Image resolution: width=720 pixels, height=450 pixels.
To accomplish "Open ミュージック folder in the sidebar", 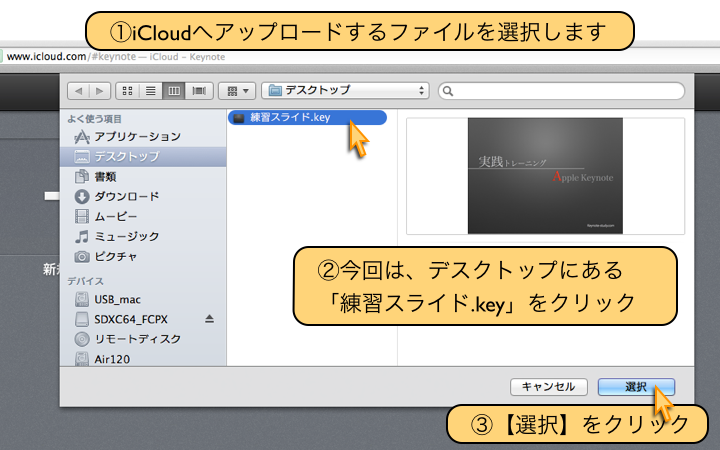I will tap(126, 236).
